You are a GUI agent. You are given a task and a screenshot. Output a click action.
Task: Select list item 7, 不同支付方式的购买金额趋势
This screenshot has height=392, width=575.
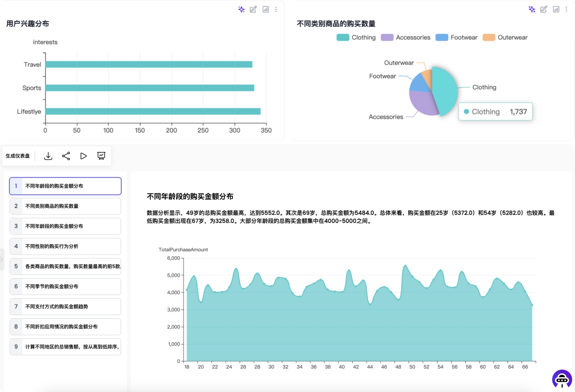coord(65,306)
